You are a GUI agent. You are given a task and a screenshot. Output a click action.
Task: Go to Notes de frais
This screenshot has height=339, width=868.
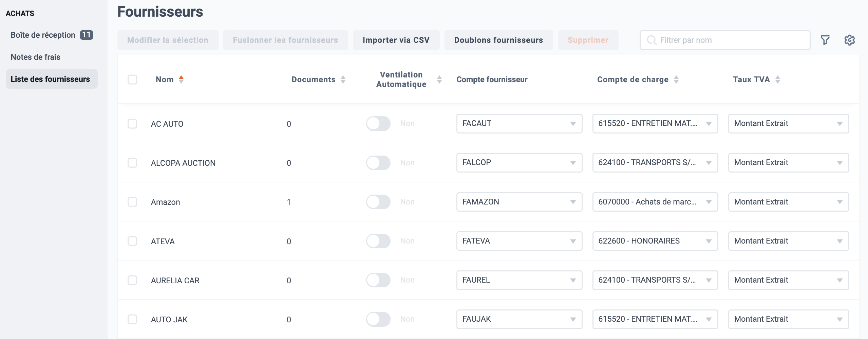36,57
